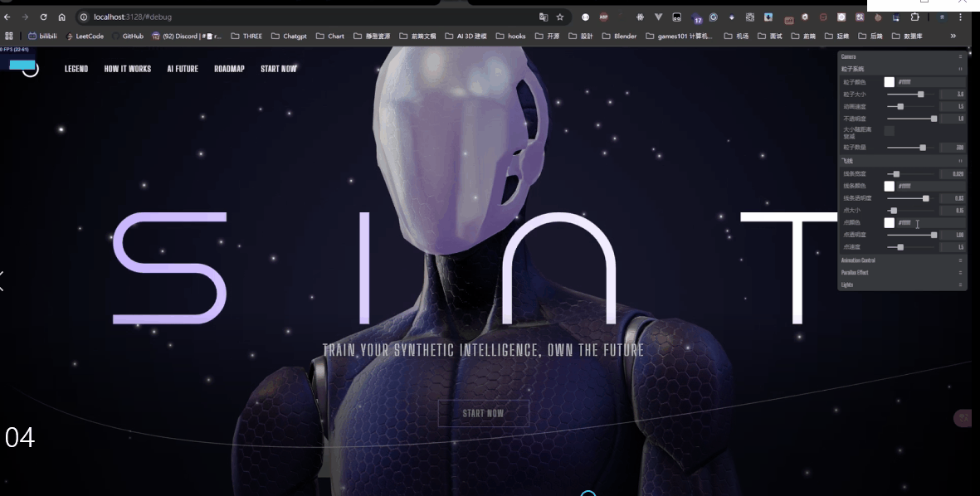Go back with the browser back arrow
Screen dimensions: 980x496
tap(7, 17)
